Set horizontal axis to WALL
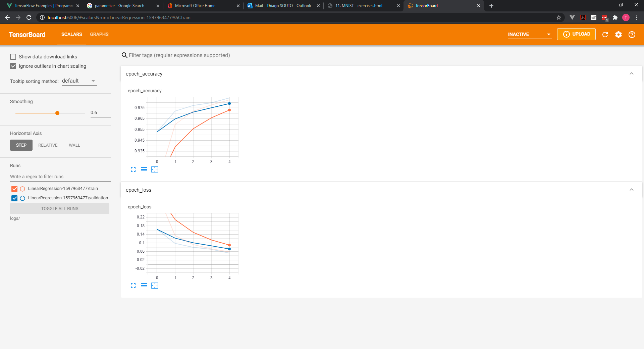The height and width of the screenshot is (349, 644). click(x=74, y=145)
